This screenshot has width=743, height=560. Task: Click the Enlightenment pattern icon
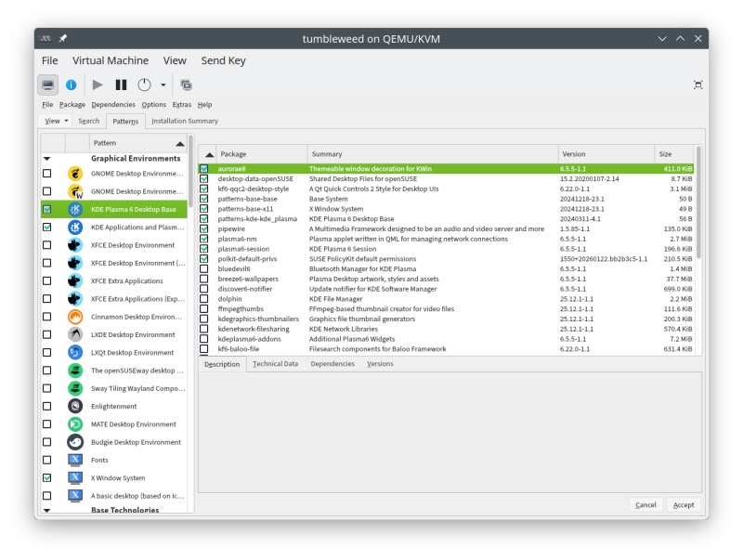tap(75, 407)
